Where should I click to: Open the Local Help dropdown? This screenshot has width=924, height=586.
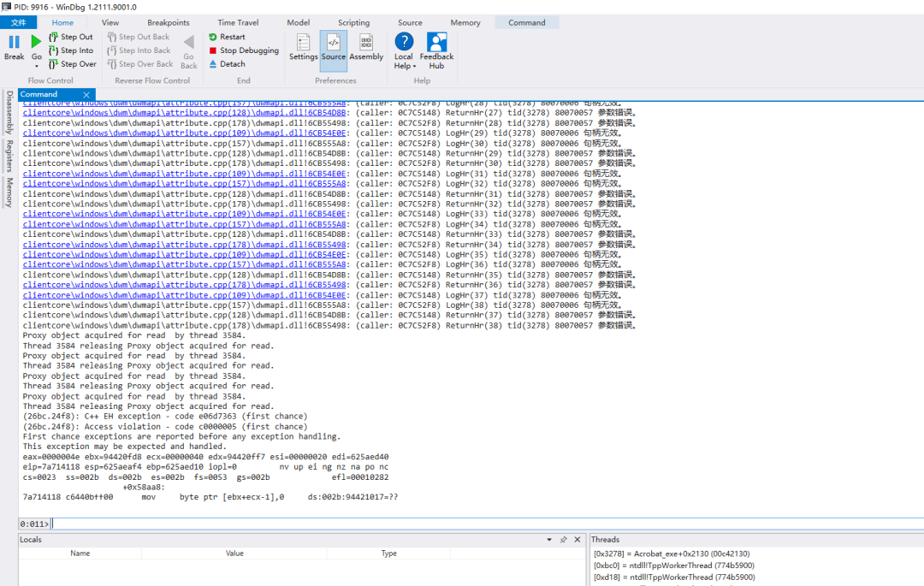pyautogui.click(x=404, y=52)
